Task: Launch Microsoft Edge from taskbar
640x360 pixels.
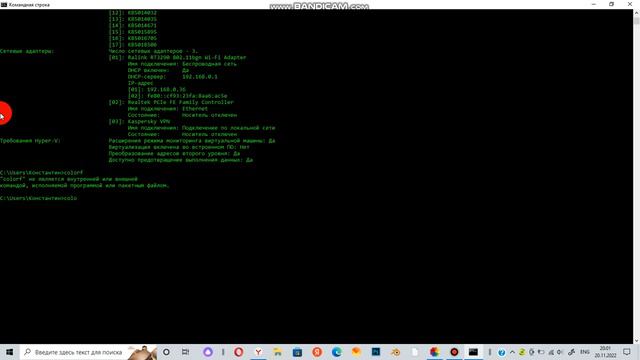Action: tap(337, 352)
